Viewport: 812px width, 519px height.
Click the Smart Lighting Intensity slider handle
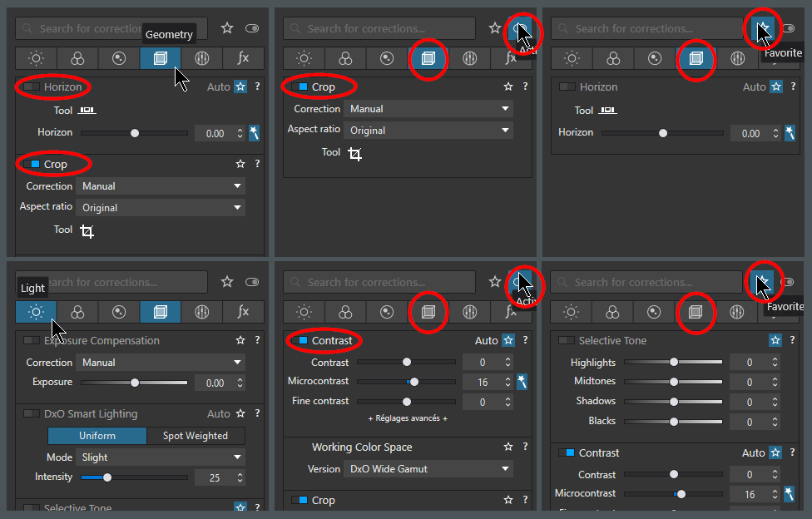click(x=107, y=477)
